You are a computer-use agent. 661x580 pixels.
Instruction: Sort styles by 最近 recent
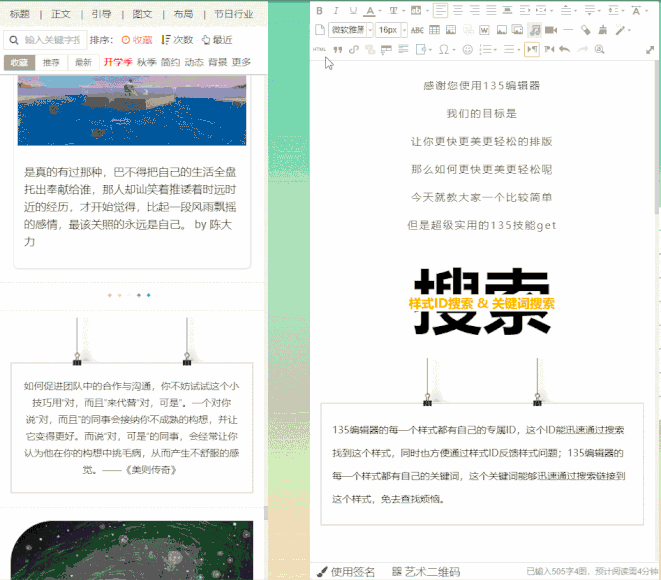(217, 40)
